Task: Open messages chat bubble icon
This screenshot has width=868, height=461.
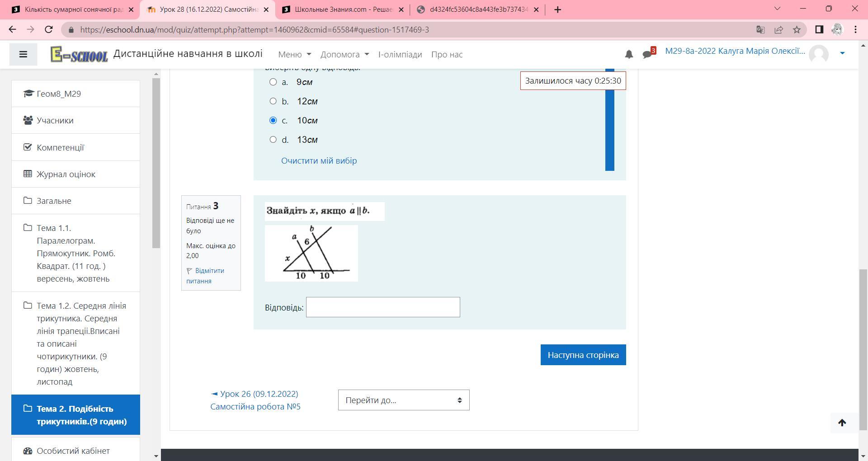Action: 647,54
